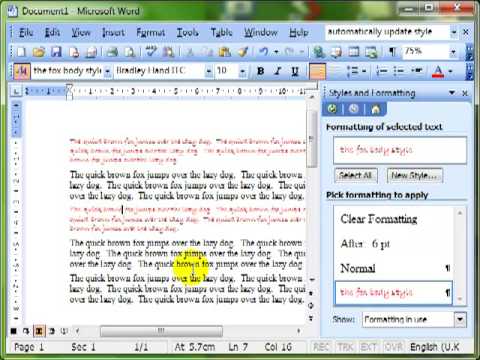
Task: Click the Print icon in toolbar
Action: (112, 52)
